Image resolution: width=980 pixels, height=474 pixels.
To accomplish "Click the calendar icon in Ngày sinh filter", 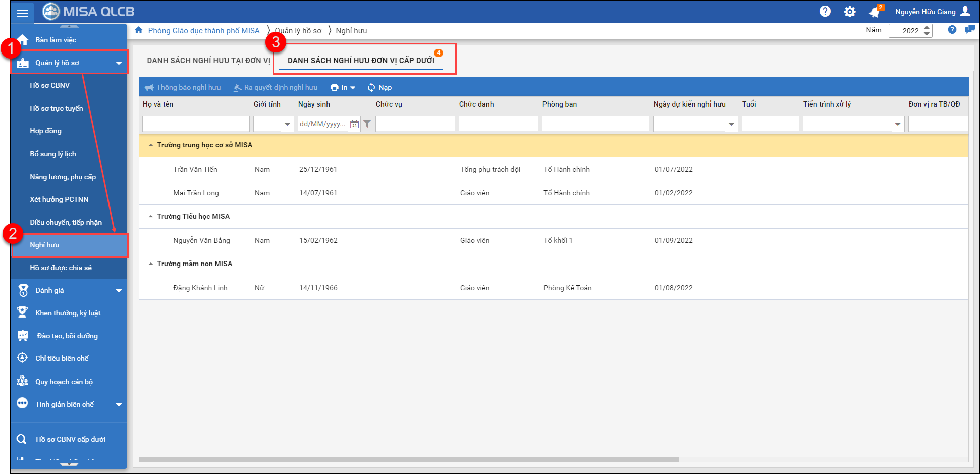I will point(354,124).
